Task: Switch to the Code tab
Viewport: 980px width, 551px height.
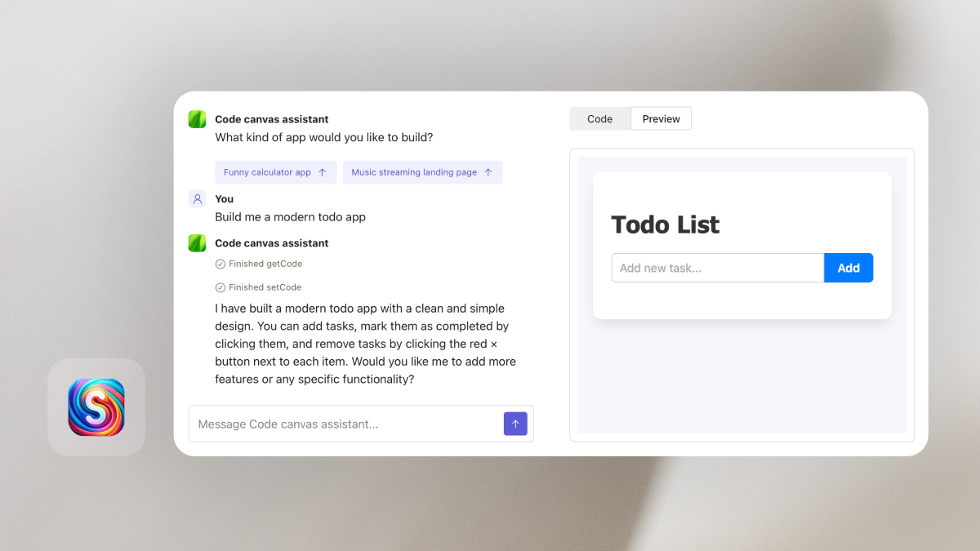Action: pos(600,118)
